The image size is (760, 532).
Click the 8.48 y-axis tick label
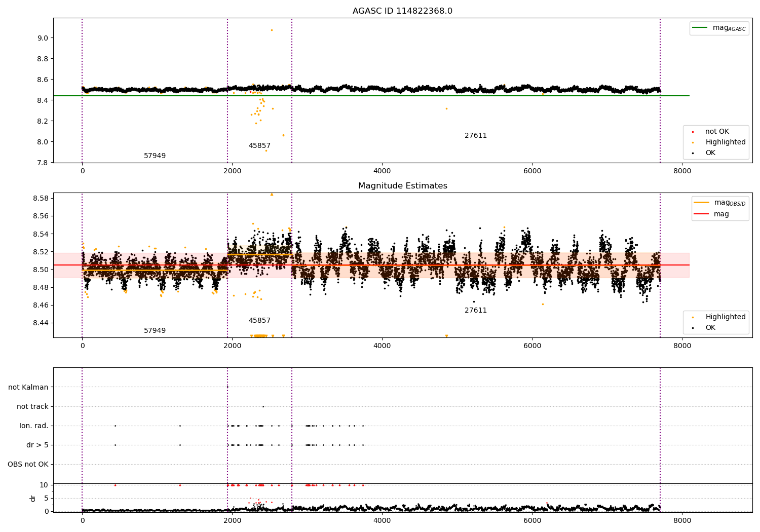click(41, 287)
